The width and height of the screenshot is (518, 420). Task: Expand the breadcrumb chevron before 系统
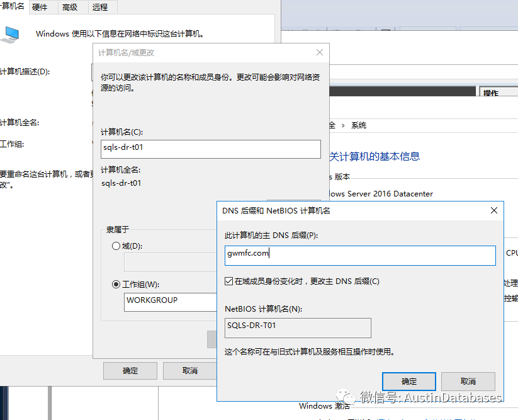(x=343, y=125)
